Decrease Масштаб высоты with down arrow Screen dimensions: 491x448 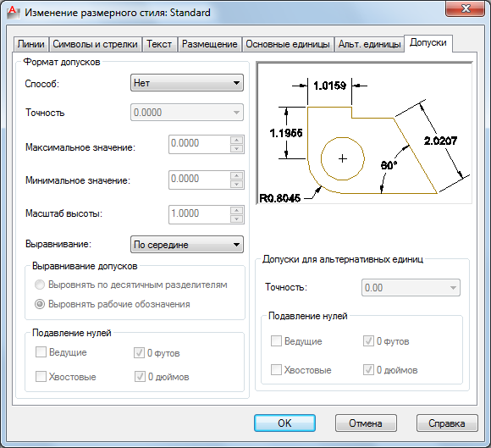point(237,219)
